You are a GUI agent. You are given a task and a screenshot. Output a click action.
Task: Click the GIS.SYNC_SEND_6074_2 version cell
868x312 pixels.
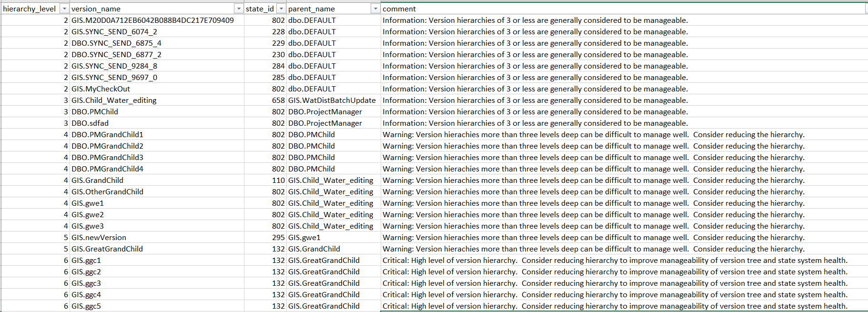pos(157,31)
